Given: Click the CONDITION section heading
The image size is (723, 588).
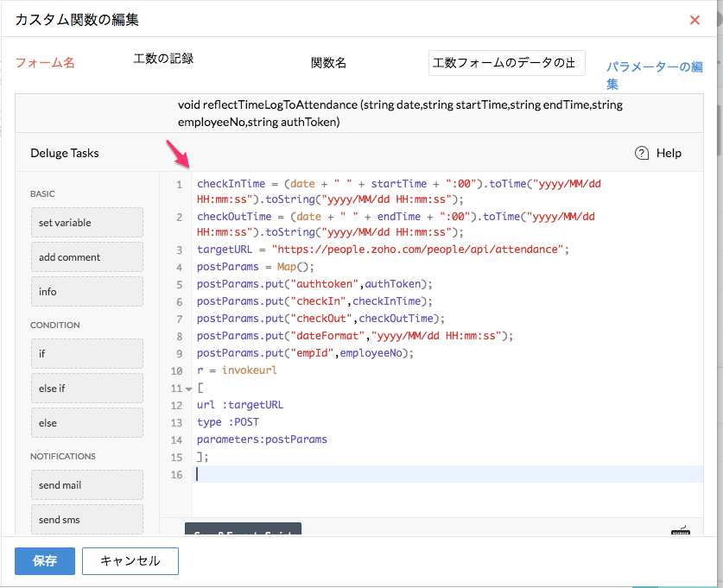Looking at the screenshot, I should 55,325.
